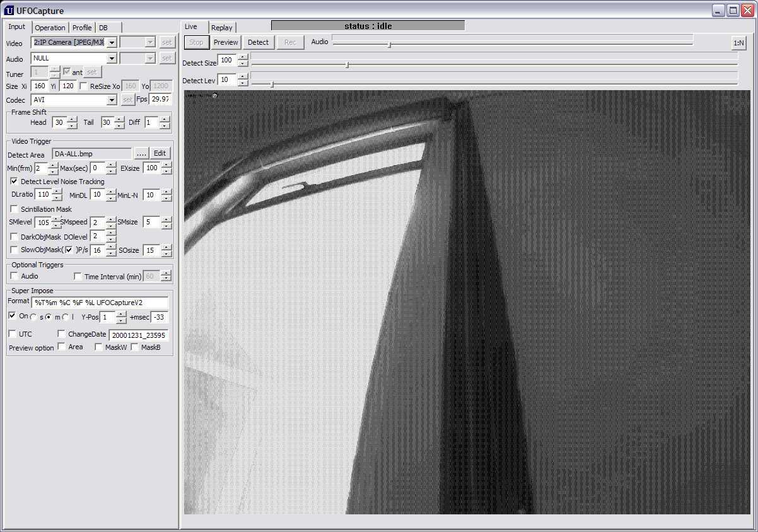This screenshot has width=758, height=532.
Task: Click the Preview button
Action: [226, 42]
